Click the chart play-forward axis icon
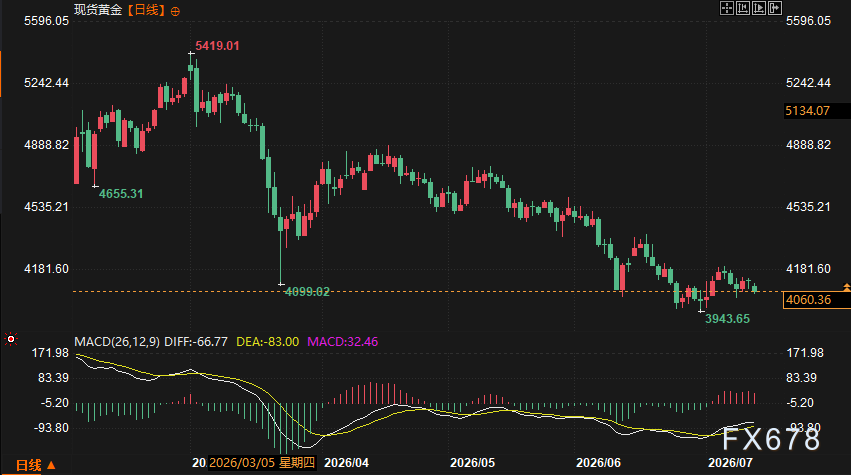Image resolution: width=851 pixels, height=475 pixels. 759,8
